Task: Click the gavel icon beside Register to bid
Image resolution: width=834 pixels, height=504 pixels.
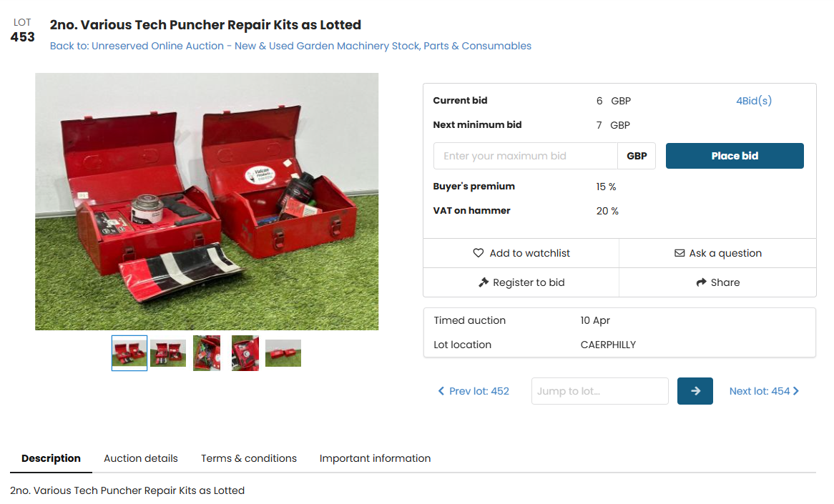Action: [x=483, y=282]
